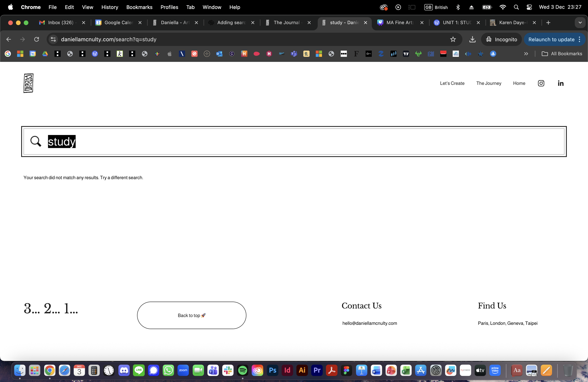Open macOS Control Centre toggle icon
The width and height of the screenshot is (588, 382).
coord(529,7)
